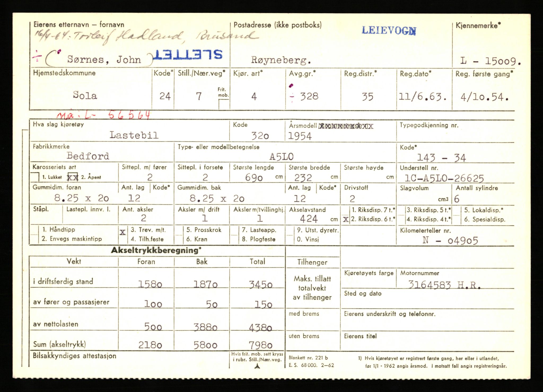Click the crossed '2. Åpent' checkbox
Viewport: 543px width, 392px height.
click(x=73, y=177)
